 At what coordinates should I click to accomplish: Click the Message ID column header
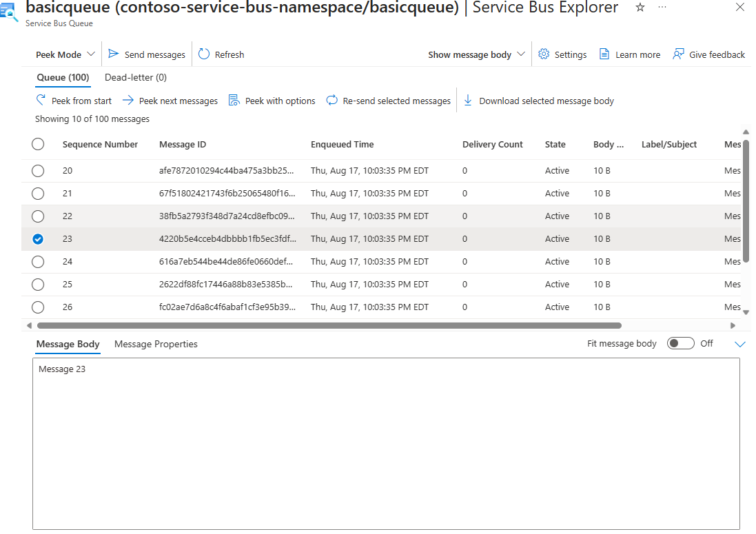(183, 144)
